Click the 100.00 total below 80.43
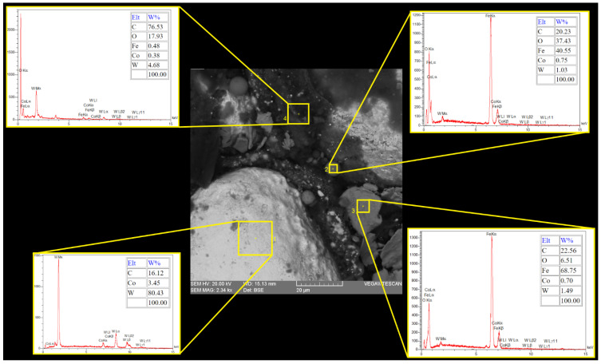Screen dimensions: 601x364 157,303
